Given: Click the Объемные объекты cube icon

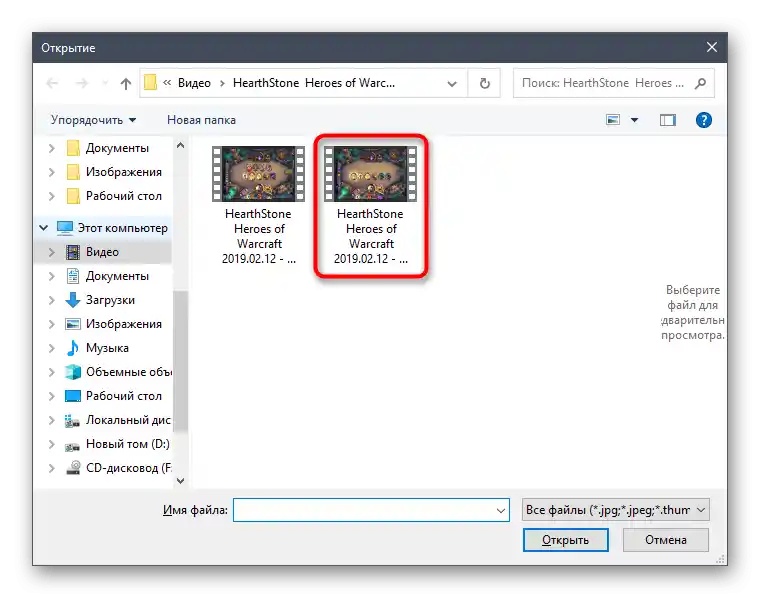Looking at the screenshot, I should coord(73,372).
